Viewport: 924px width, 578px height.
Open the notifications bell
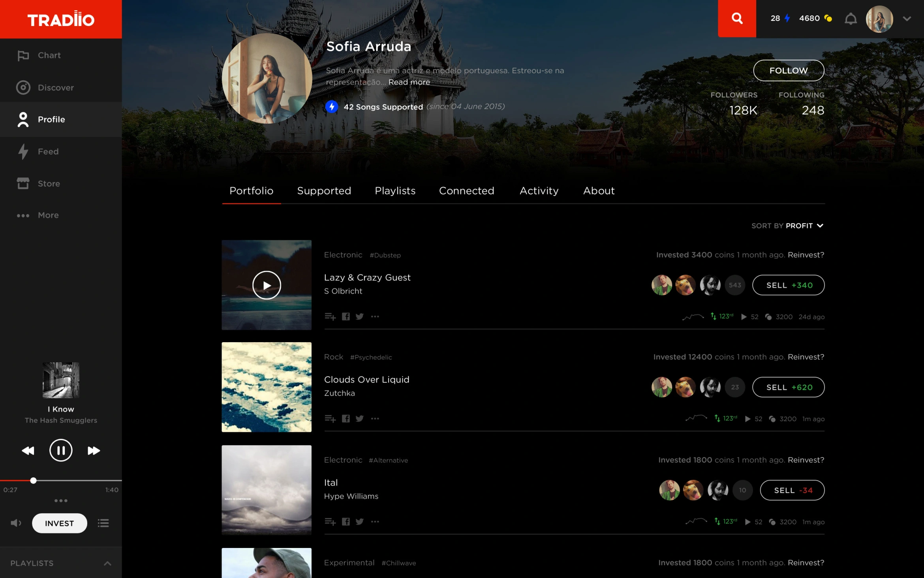[x=851, y=19]
